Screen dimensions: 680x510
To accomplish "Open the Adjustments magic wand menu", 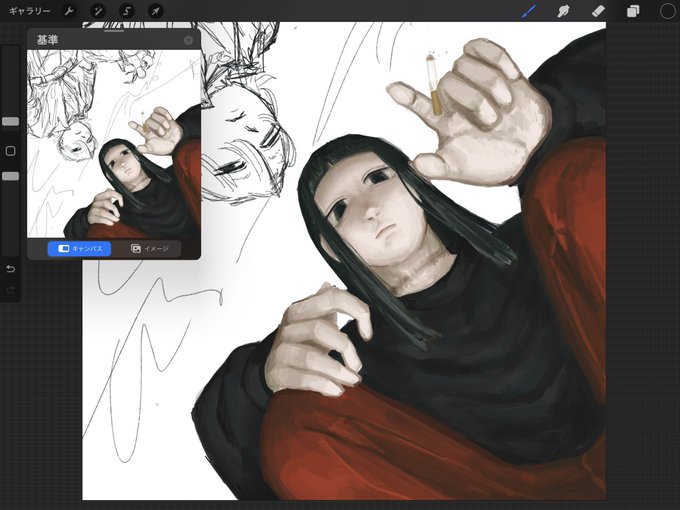I will [x=98, y=11].
